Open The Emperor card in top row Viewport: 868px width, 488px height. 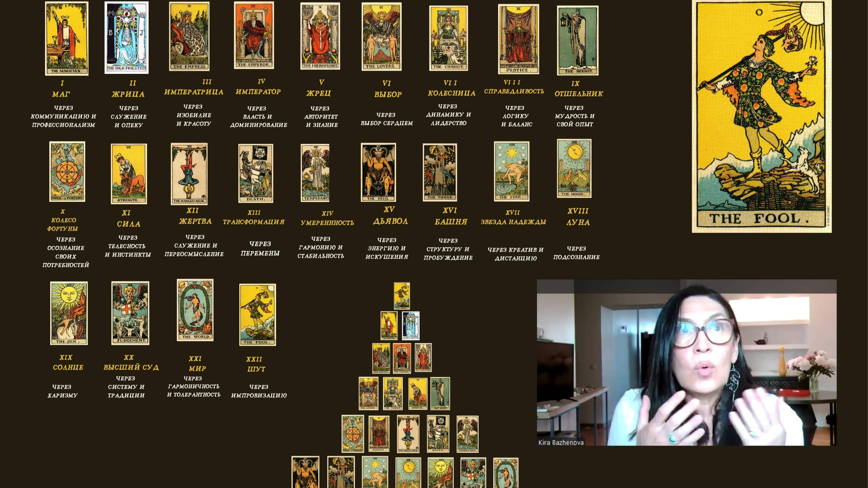pos(254,35)
